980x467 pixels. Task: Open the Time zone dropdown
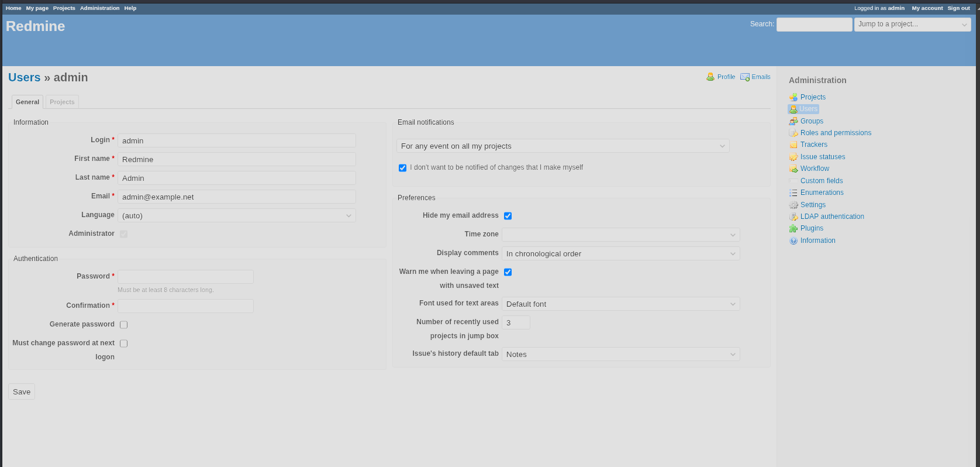tap(621, 235)
